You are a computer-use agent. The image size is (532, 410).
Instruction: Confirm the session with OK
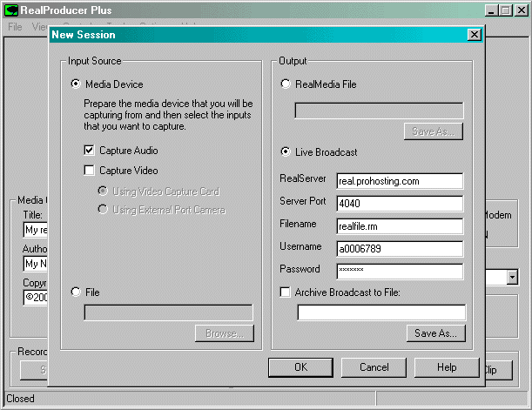(x=300, y=367)
